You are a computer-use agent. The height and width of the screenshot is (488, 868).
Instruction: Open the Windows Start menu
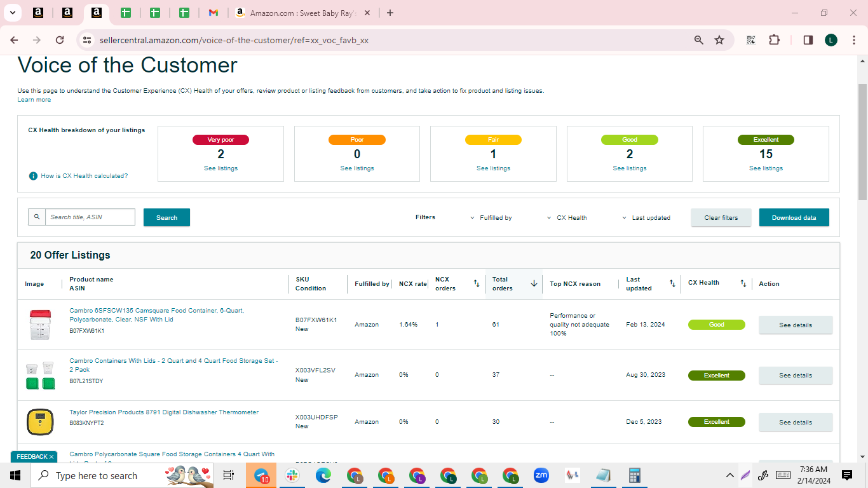pyautogui.click(x=15, y=475)
